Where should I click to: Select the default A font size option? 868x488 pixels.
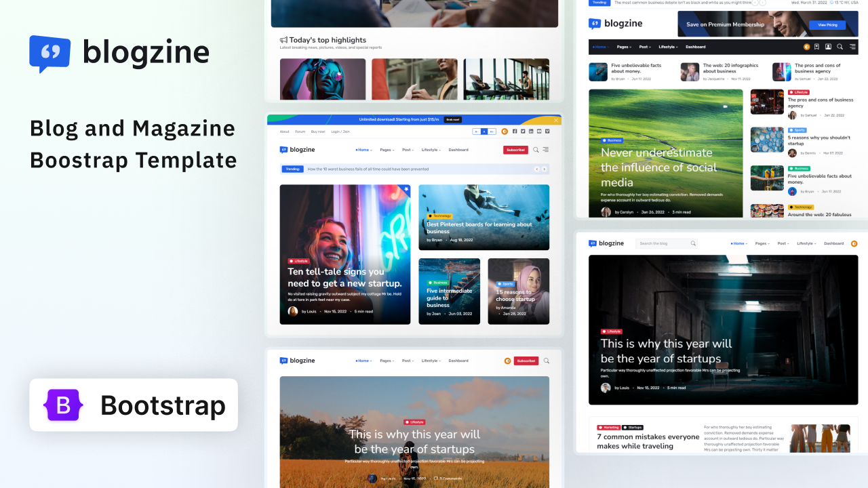[484, 131]
